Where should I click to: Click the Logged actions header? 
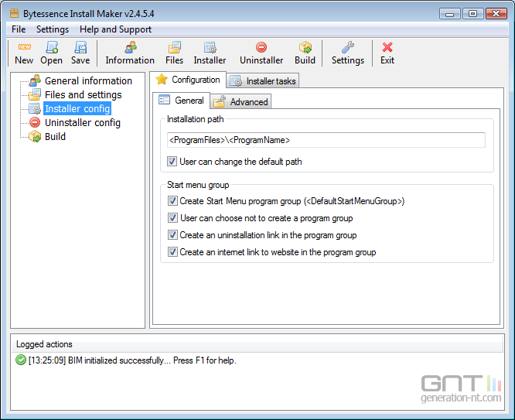(44, 344)
